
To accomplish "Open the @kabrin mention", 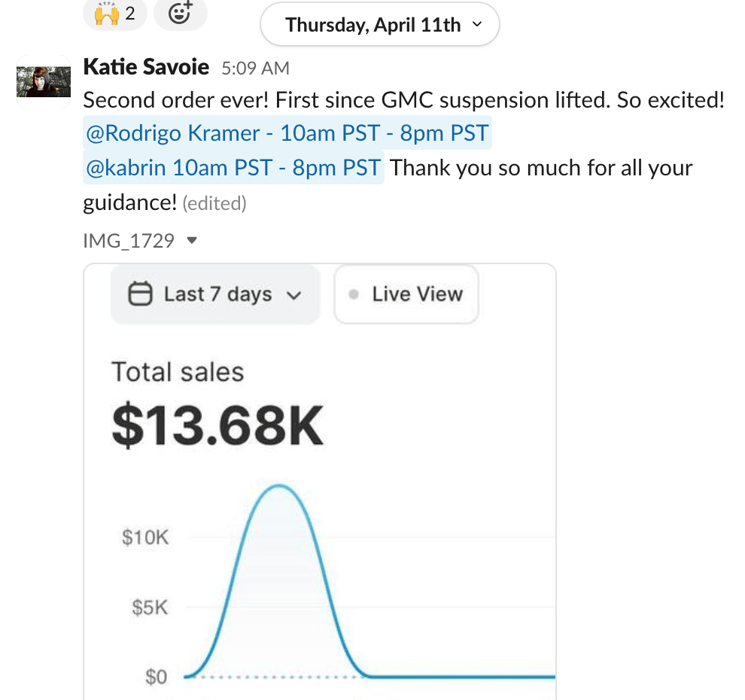I will 233,168.
